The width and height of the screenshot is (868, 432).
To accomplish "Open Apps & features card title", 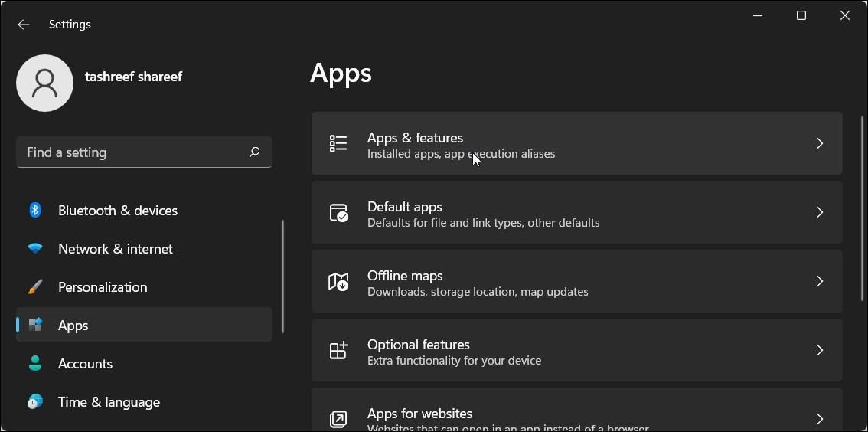I will pyautogui.click(x=415, y=137).
